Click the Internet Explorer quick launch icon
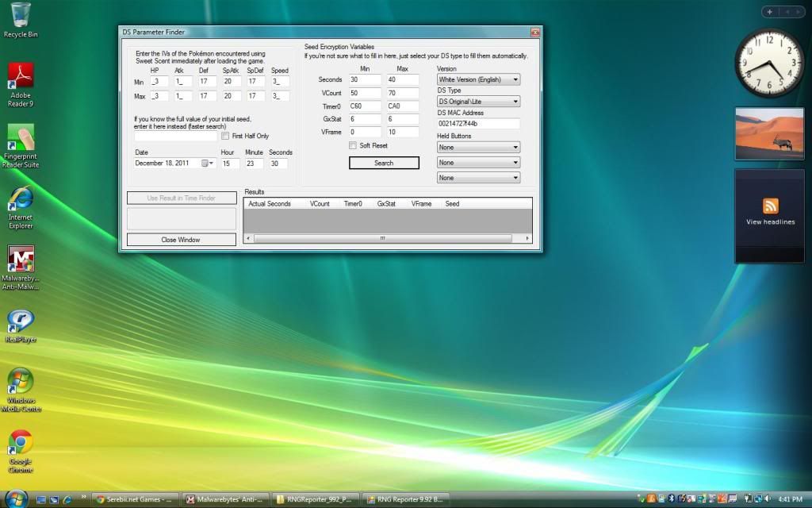This screenshot has height=508, width=812. 67,500
